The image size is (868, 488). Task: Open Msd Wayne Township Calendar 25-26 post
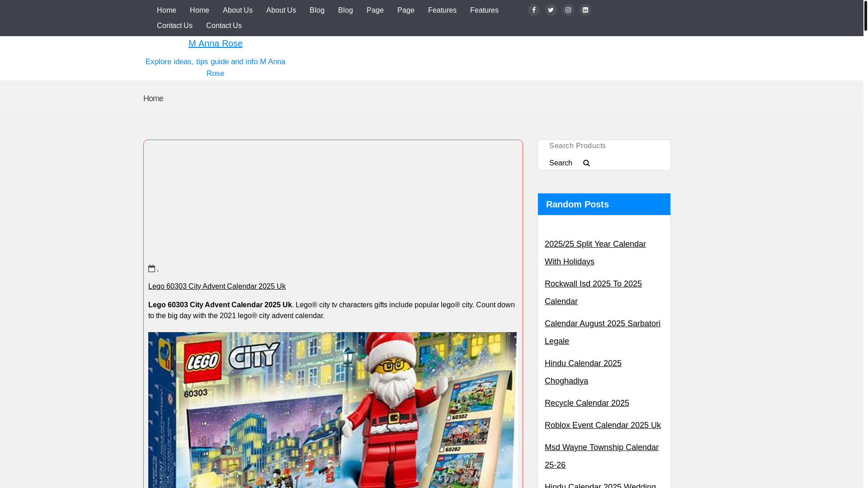coord(602,456)
